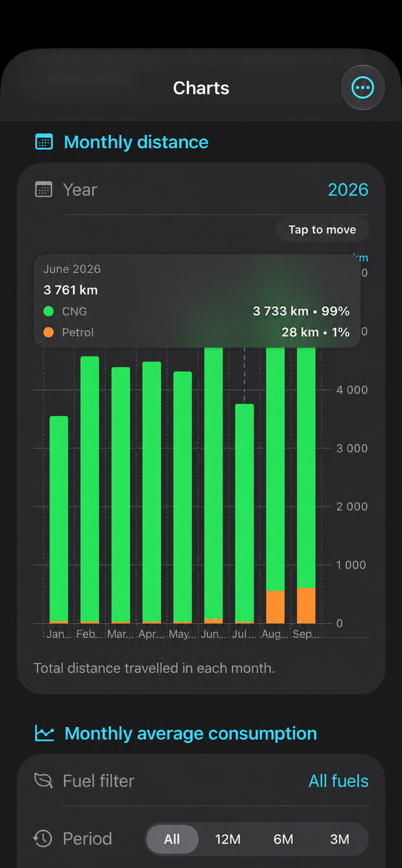Open the 2026 year selector
The image size is (402, 868).
pyautogui.click(x=348, y=190)
